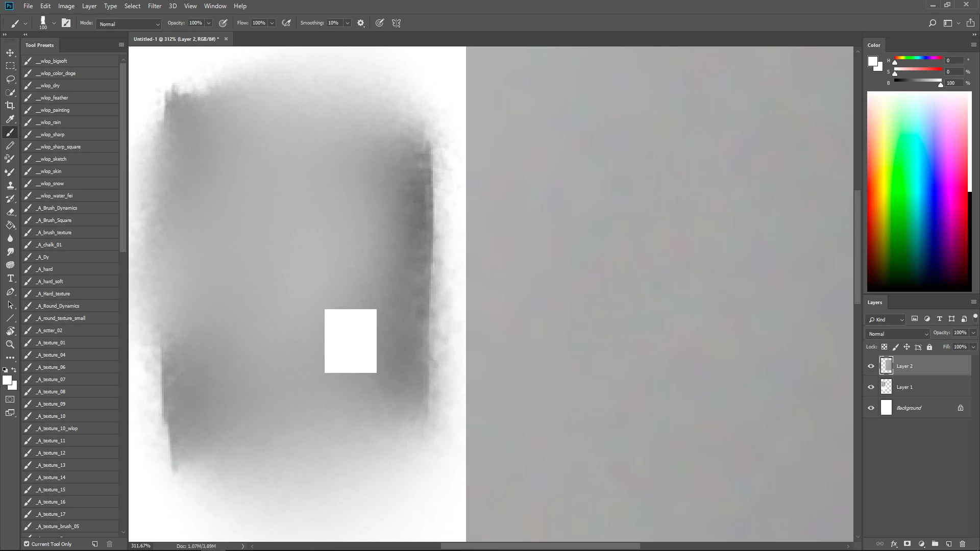Select the Eraser tool

pos(10,212)
